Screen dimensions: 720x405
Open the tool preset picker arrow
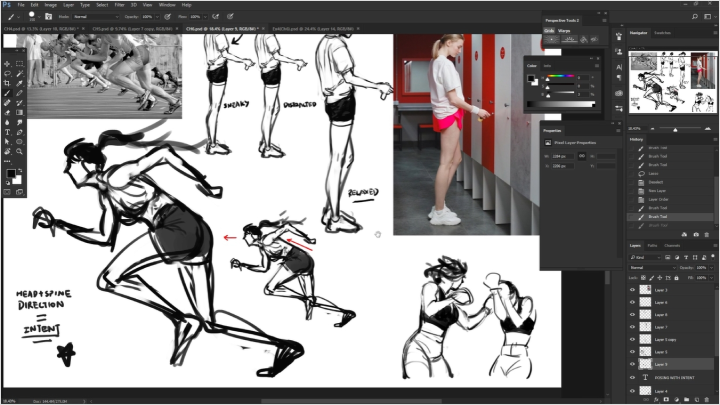(x=18, y=17)
